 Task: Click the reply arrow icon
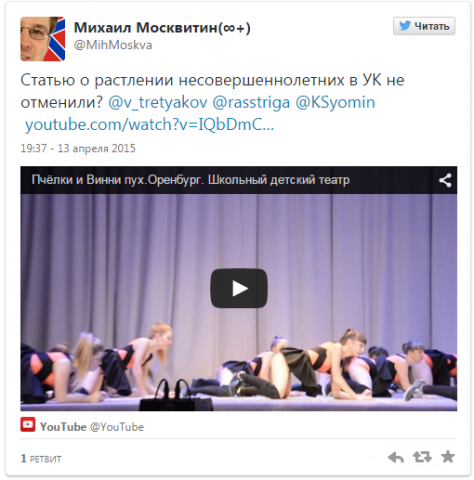(x=396, y=457)
